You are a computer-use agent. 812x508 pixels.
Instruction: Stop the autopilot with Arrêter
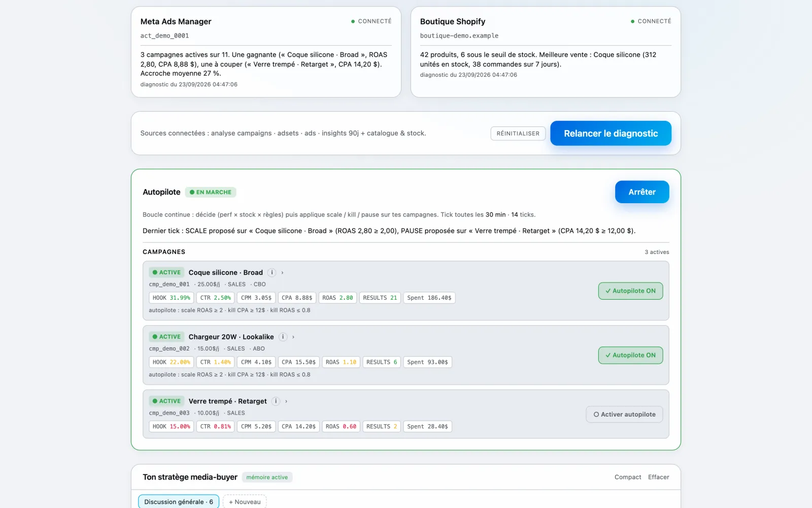click(642, 192)
